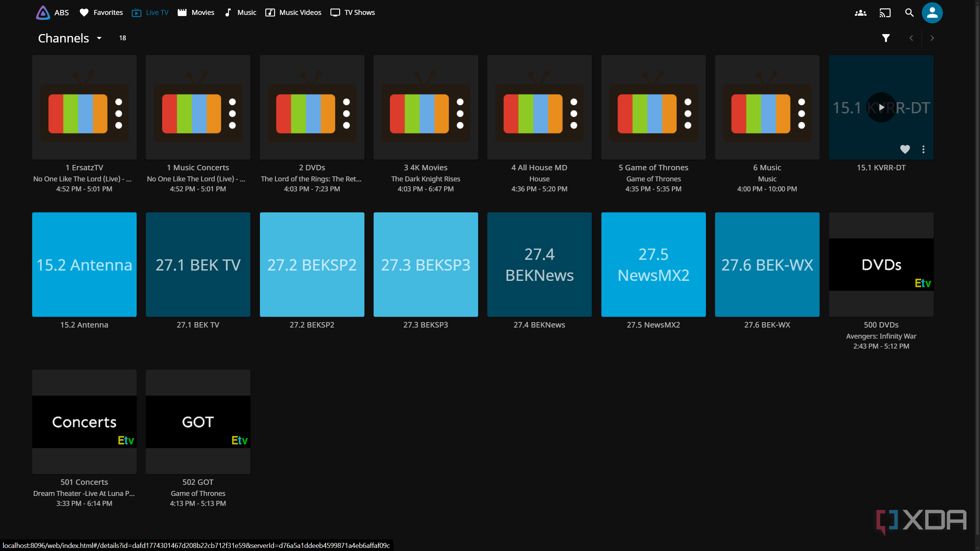The height and width of the screenshot is (551, 980).
Task: Open the 5 Game of Thrones thumbnail
Action: point(653,107)
